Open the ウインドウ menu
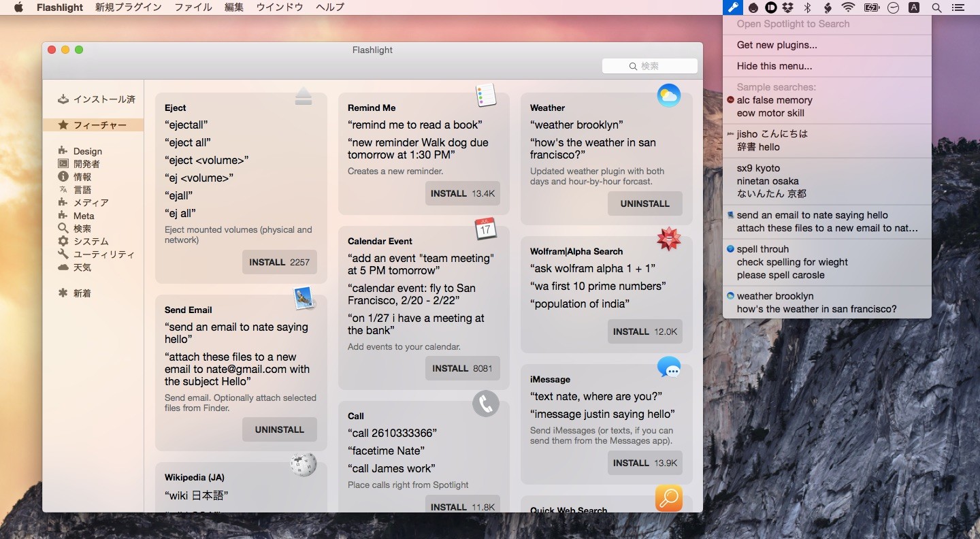980x539 pixels. click(x=280, y=7)
